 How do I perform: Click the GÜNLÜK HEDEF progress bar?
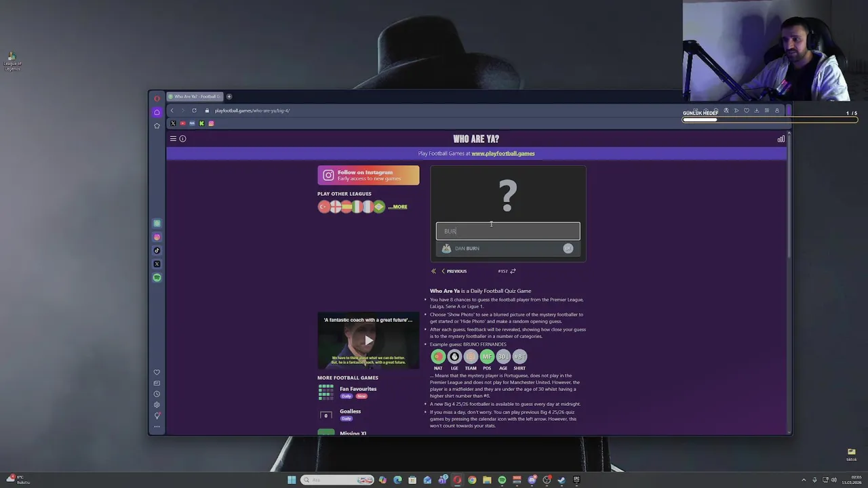[770, 120]
